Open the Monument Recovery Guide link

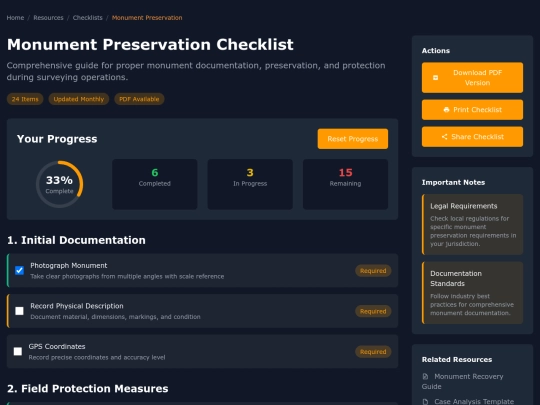[463, 382]
